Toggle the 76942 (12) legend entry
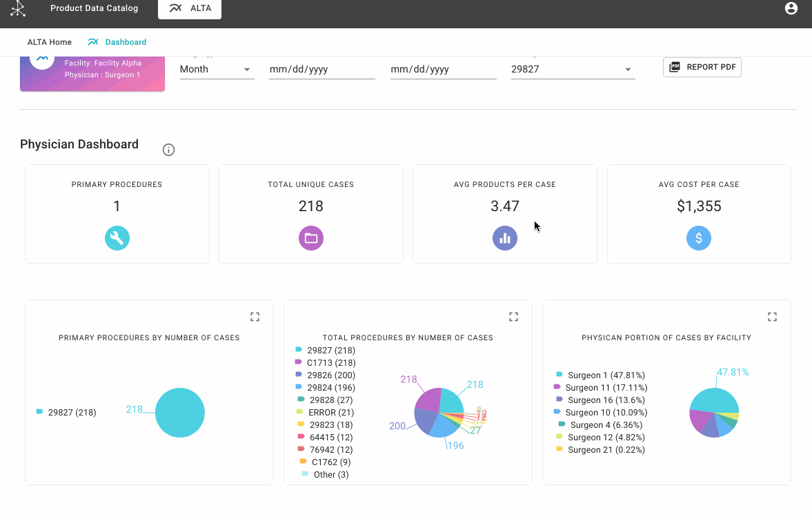812x519 pixels. [x=325, y=449]
